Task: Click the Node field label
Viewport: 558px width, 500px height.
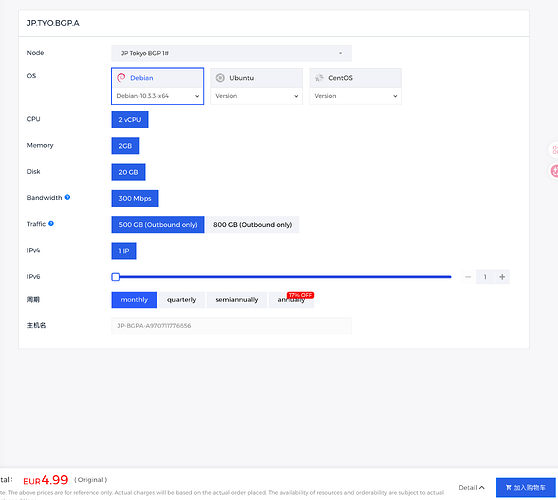Action: click(35, 53)
